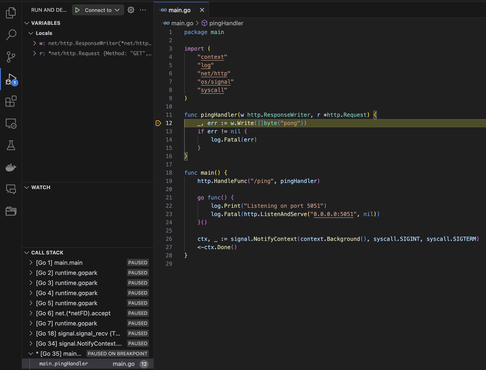
Task: Expand goroutine Go 3 runtime.gopark
Action: tap(31, 283)
